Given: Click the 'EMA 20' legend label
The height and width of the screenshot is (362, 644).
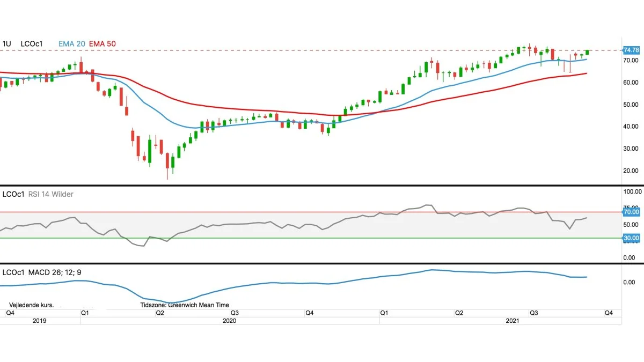Looking at the screenshot, I should pos(71,43).
